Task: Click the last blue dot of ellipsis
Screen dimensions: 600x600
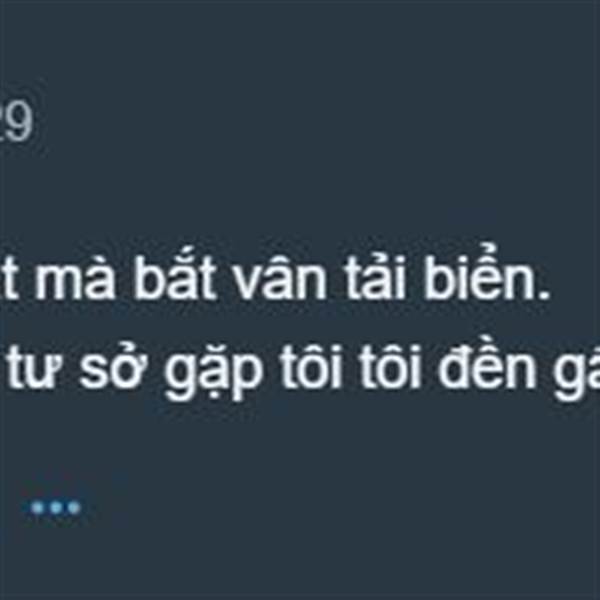Action: [74, 508]
